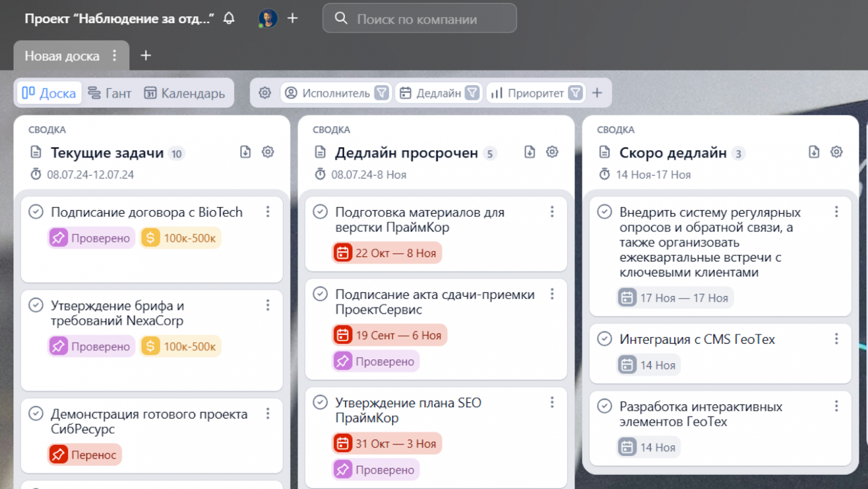The height and width of the screenshot is (489, 868).
Task: Open settings gear on Дедлайн просрочен column
Action: point(552,151)
